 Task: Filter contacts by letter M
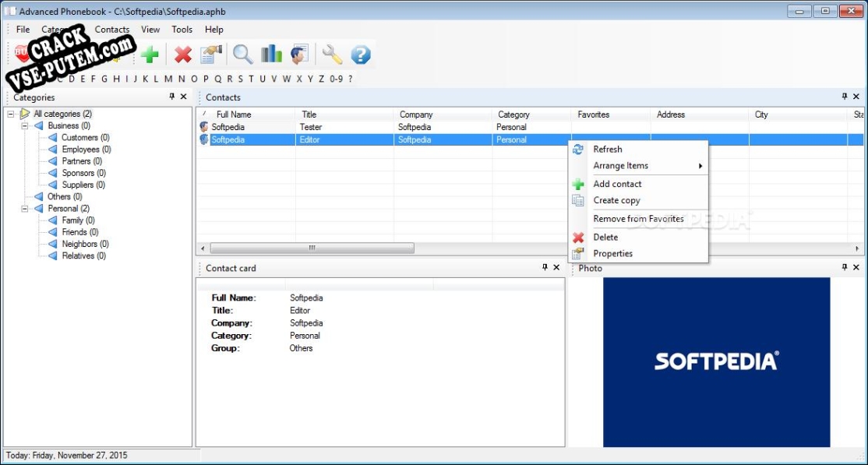click(168, 79)
